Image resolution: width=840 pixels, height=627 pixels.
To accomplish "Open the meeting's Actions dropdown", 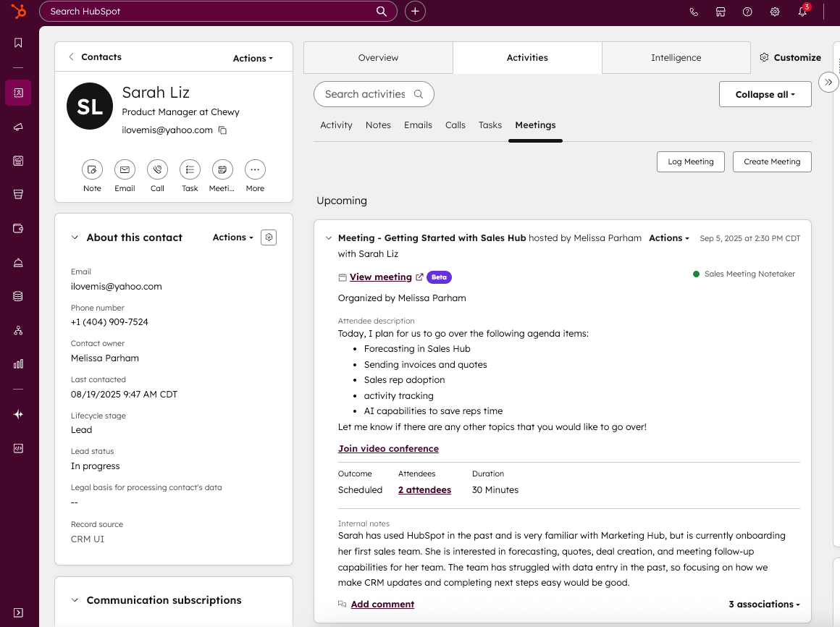I will point(668,237).
